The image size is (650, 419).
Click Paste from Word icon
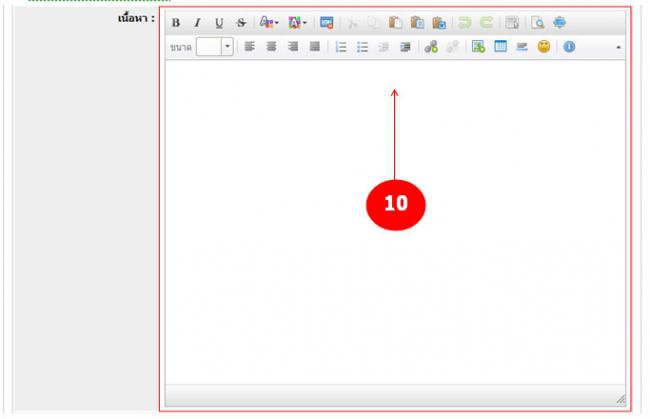439,22
